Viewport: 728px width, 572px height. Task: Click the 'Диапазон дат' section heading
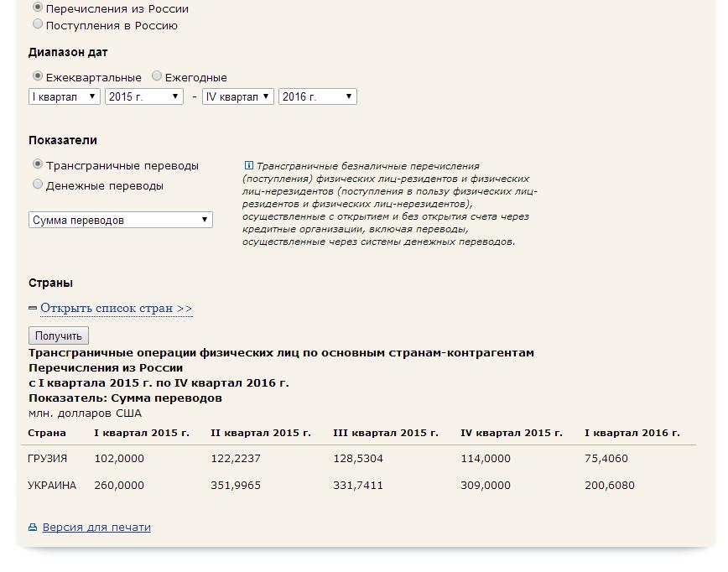[68, 53]
